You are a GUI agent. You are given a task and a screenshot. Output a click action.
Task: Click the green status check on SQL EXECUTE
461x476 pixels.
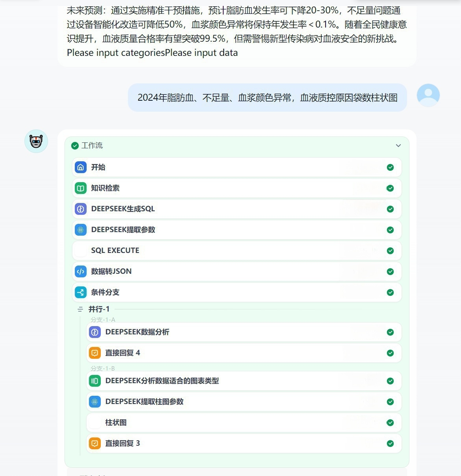[x=390, y=251]
